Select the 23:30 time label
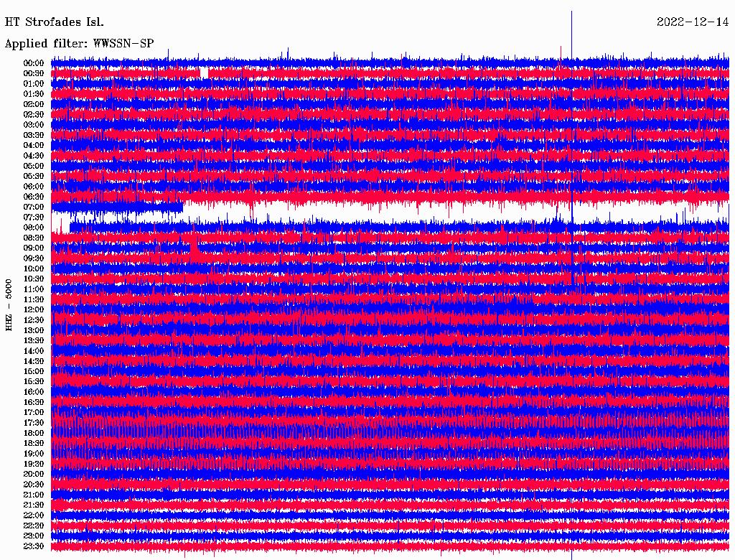 (x=34, y=546)
